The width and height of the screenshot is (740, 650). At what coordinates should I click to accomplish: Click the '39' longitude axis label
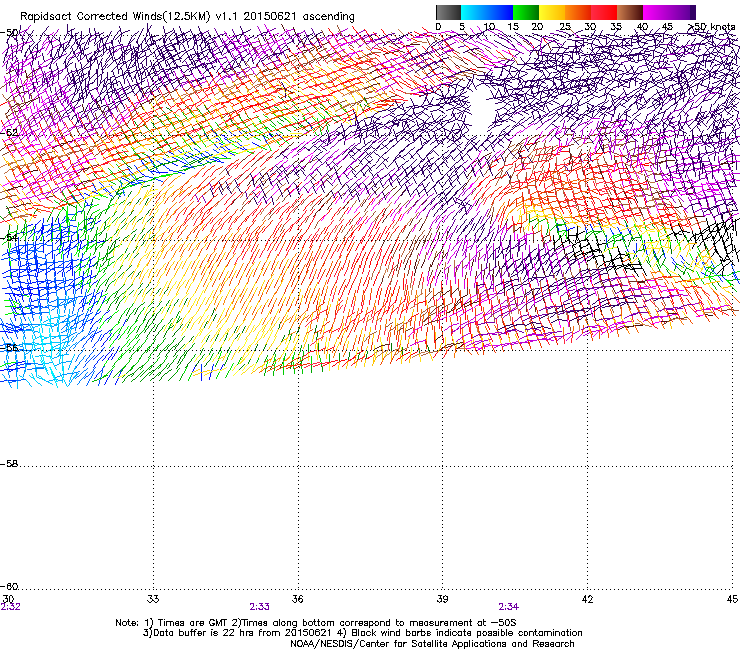point(442,599)
